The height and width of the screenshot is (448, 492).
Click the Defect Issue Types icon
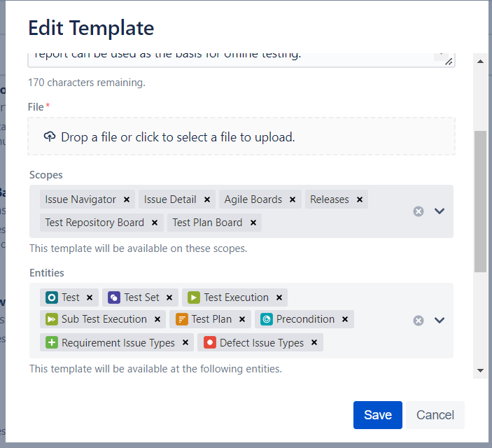(x=209, y=343)
